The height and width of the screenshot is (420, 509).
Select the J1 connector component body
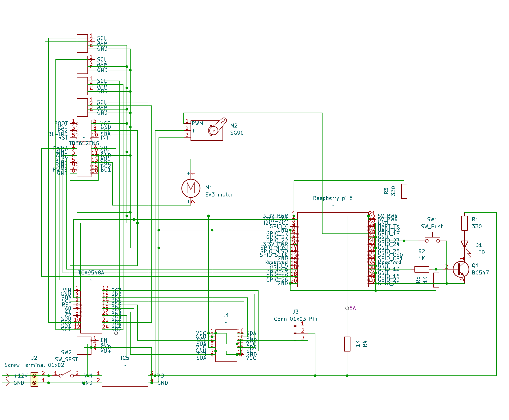[x=226, y=346]
